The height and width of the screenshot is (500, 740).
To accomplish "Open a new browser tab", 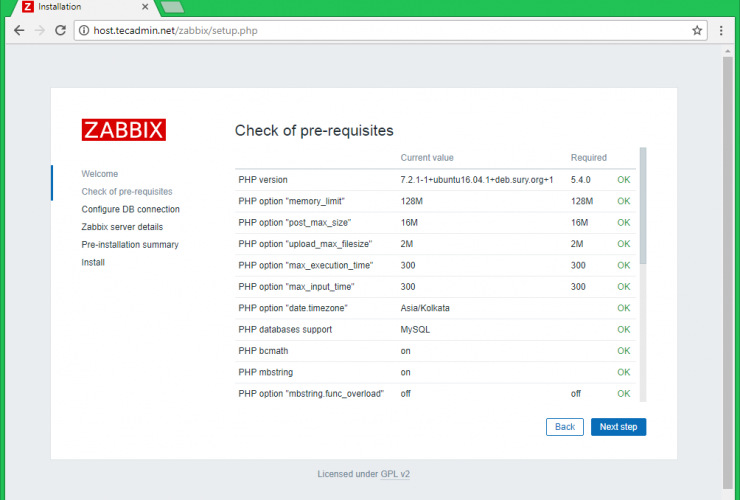I will coord(171,7).
